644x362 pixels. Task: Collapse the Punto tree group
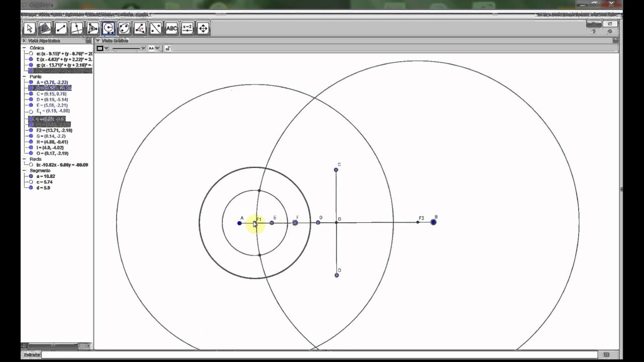point(25,76)
